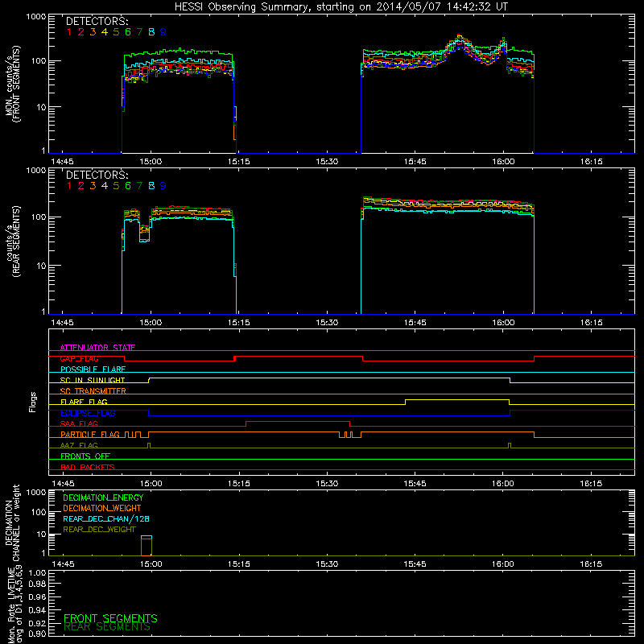Select the SC_IN_SUNLIGHT label
The height and width of the screenshot is (644, 644).
93,380
